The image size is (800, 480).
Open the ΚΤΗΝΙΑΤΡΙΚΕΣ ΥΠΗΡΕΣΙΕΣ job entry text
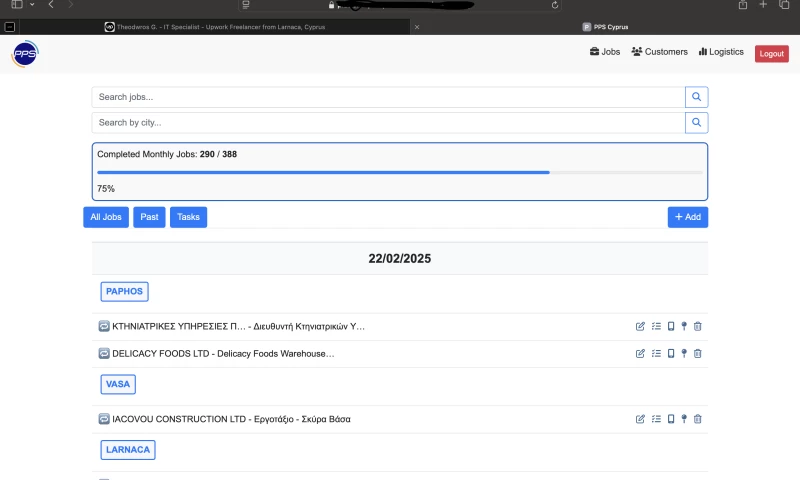point(238,326)
